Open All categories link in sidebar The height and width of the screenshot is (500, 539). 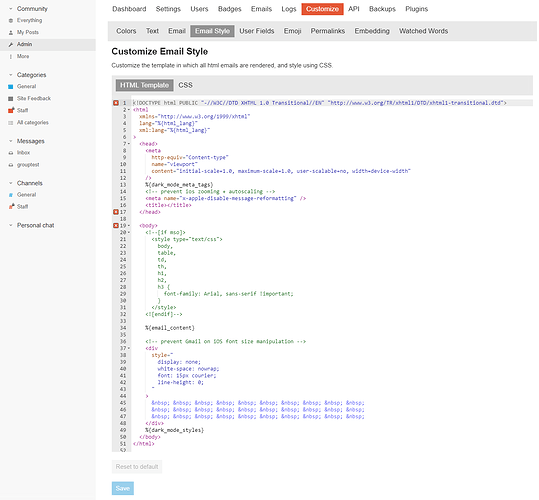[33, 123]
